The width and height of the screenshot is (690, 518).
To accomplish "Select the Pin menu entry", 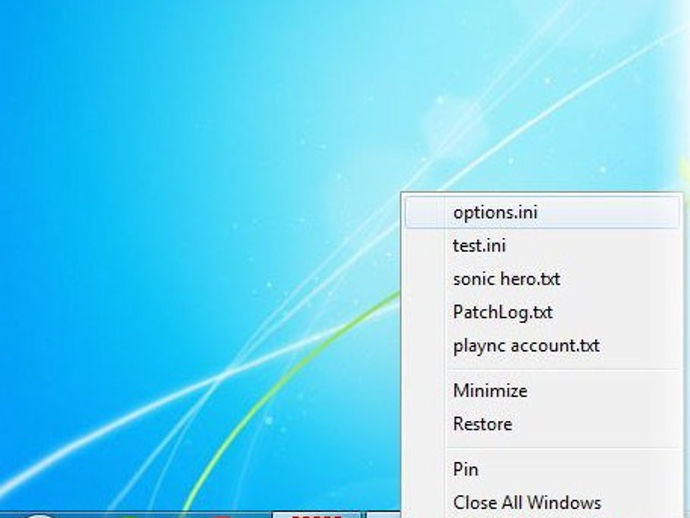I will 542,470.
